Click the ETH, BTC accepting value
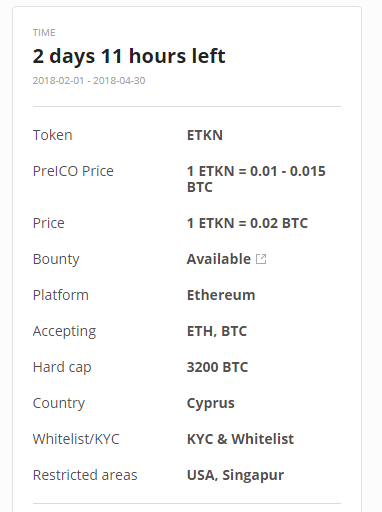The image size is (382, 512). pos(217,331)
